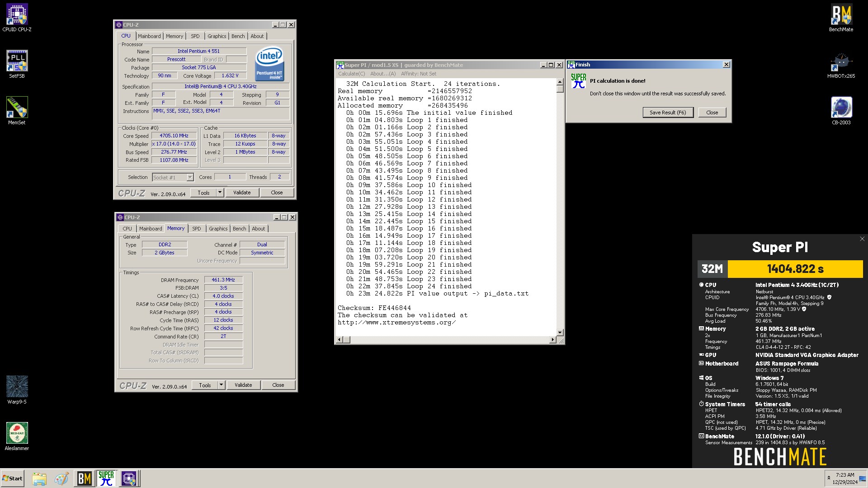Click the Super PI window title icon

pos(340,65)
